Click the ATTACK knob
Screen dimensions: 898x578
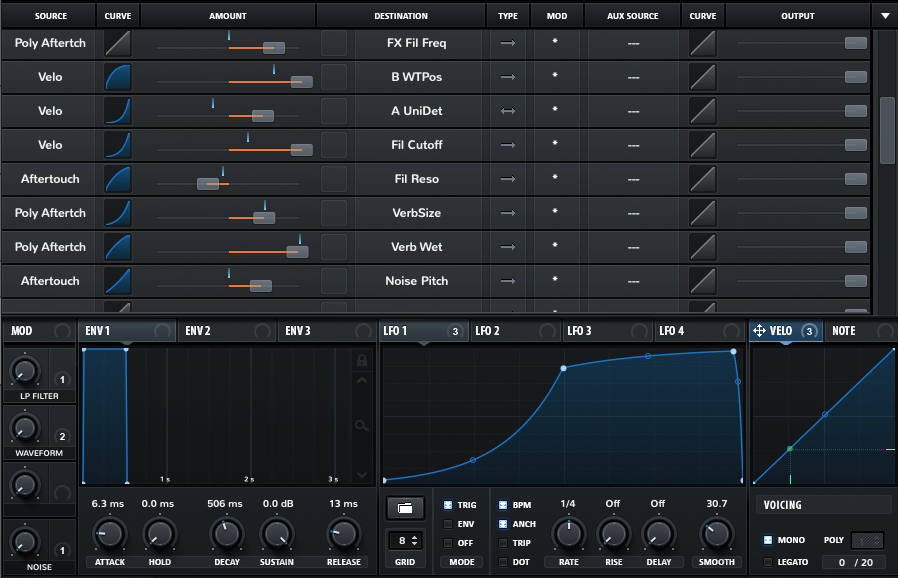click(109, 534)
